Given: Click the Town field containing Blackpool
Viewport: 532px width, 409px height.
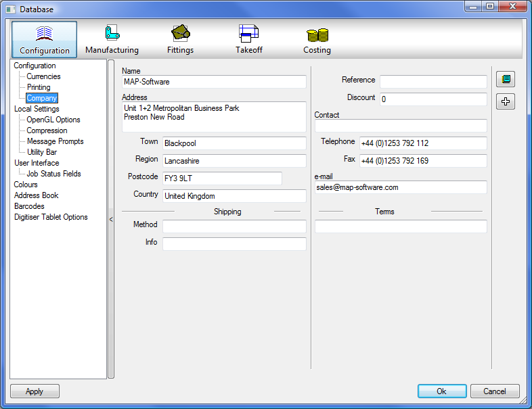Looking at the screenshot, I should click(x=234, y=143).
